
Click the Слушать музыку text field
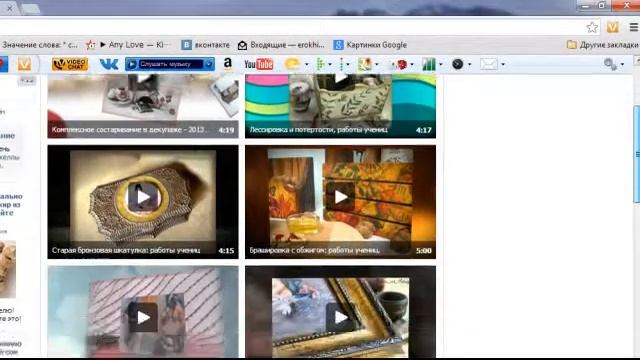pyautogui.click(x=171, y=64)
